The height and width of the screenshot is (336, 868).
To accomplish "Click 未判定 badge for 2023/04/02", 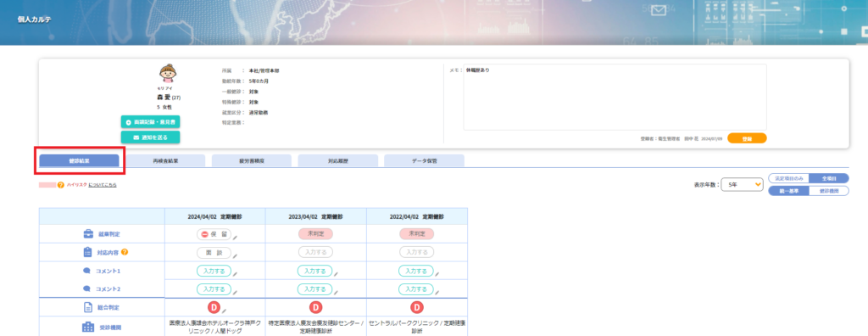I will tap(315, 234).
